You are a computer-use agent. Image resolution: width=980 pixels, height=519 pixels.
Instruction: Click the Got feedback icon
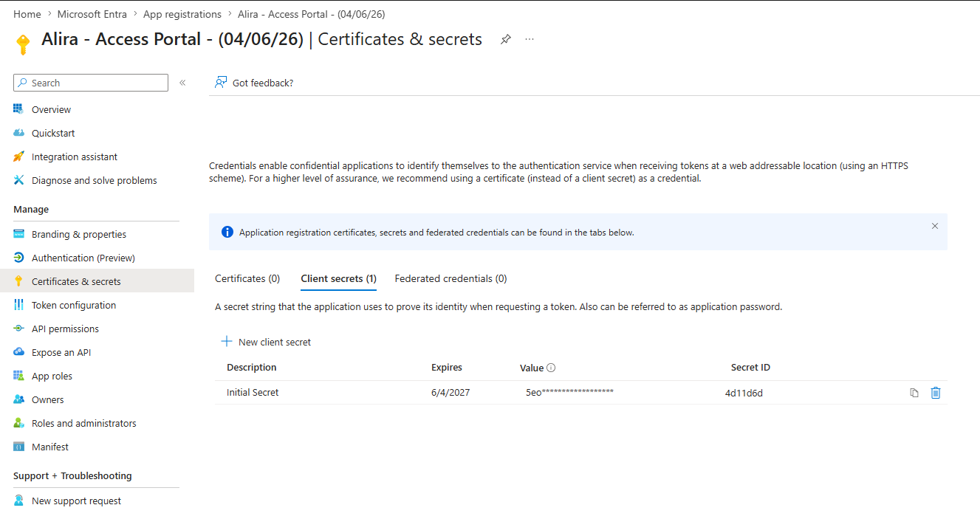click(x=220, y=83)
